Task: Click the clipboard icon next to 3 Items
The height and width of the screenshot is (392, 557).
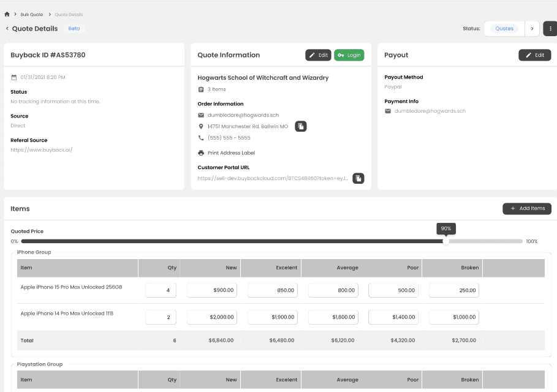Action: click(x=201, y=89)
